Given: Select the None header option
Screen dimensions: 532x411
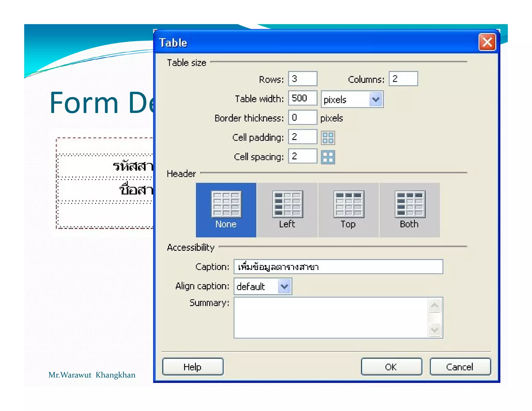Looking at the screenshot, I should (x=226, y=210).
